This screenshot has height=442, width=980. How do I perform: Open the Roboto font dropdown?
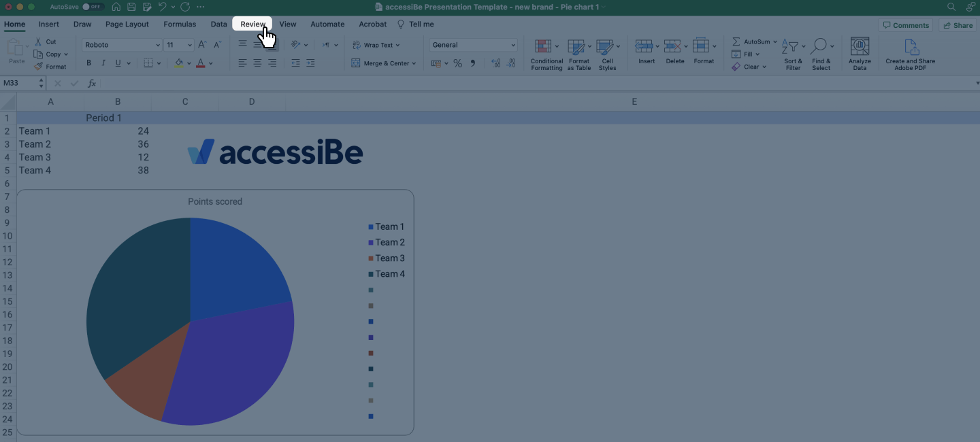pyautogui.click(x=158, y=44)
